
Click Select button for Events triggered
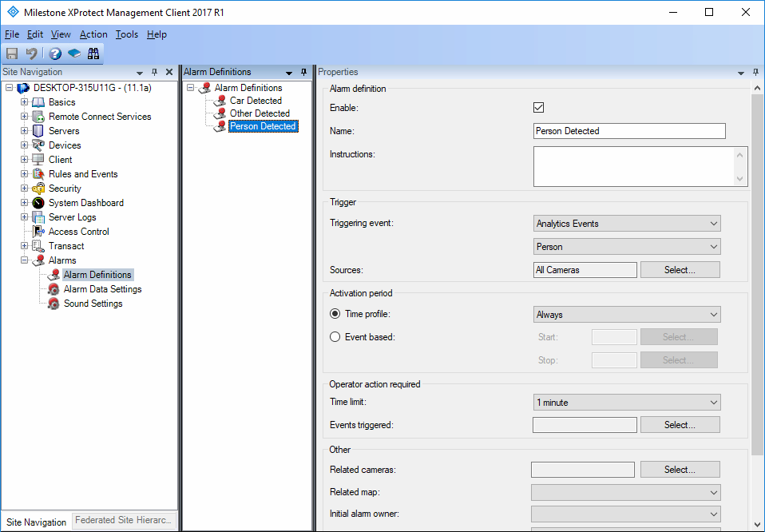point(680,425)
